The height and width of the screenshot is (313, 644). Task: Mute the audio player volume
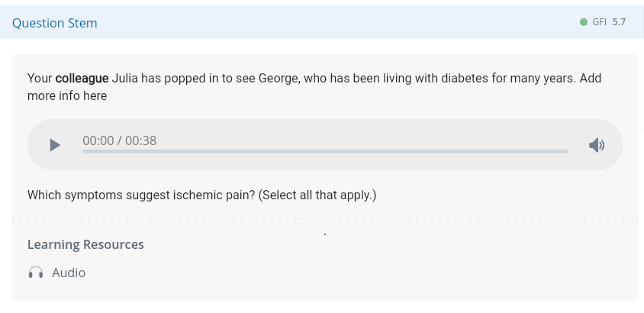(597, 145)
